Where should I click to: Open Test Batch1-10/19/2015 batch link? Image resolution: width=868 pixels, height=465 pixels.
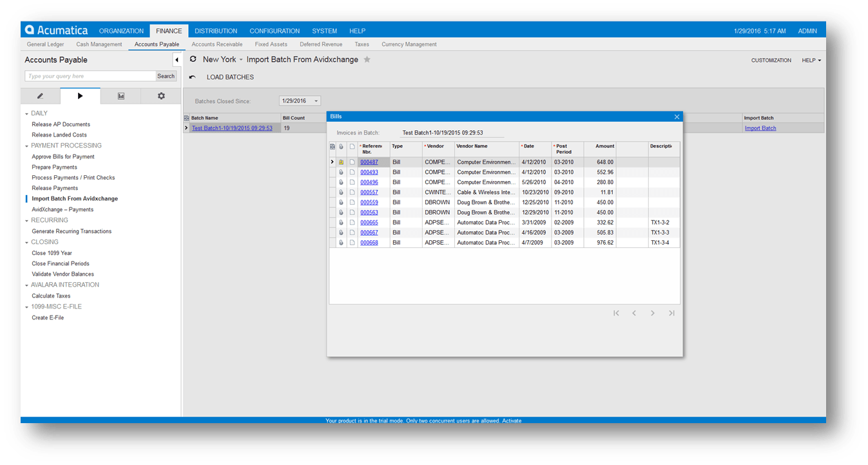232,128
